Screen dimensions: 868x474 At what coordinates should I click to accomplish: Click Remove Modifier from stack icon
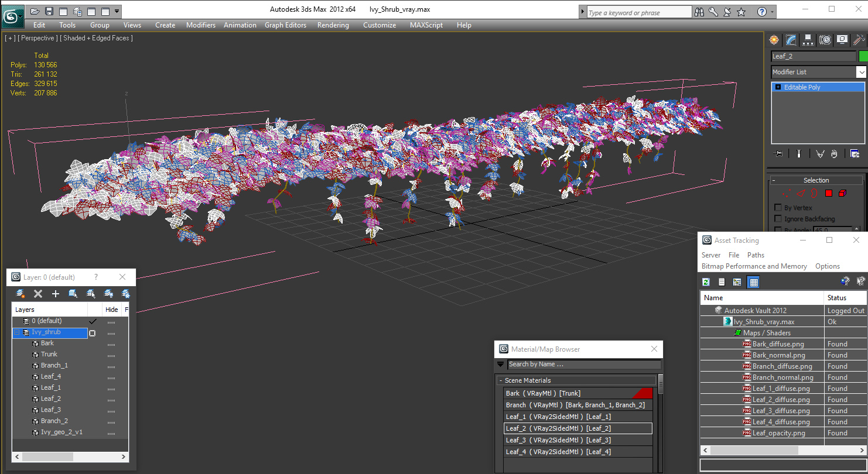pos(834,153)
